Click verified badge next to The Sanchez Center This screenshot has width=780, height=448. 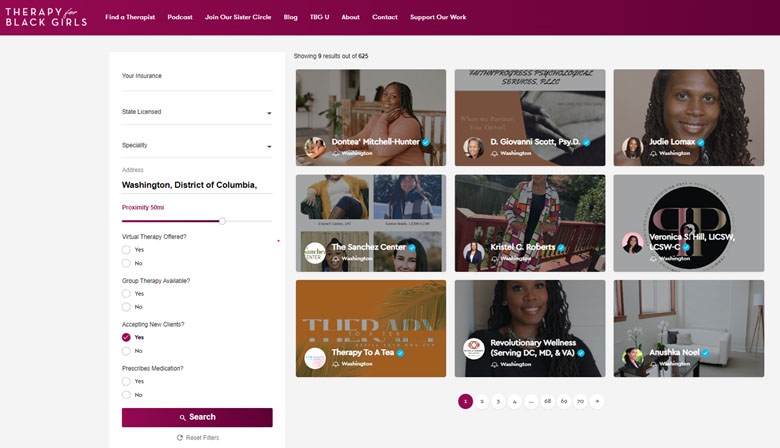[x=412, y=248]
